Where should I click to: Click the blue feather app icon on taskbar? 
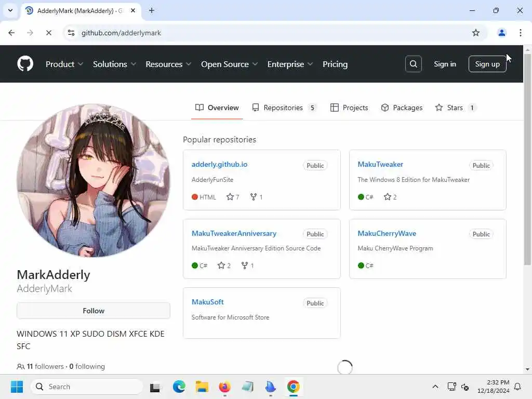click(x=270, y=387)
